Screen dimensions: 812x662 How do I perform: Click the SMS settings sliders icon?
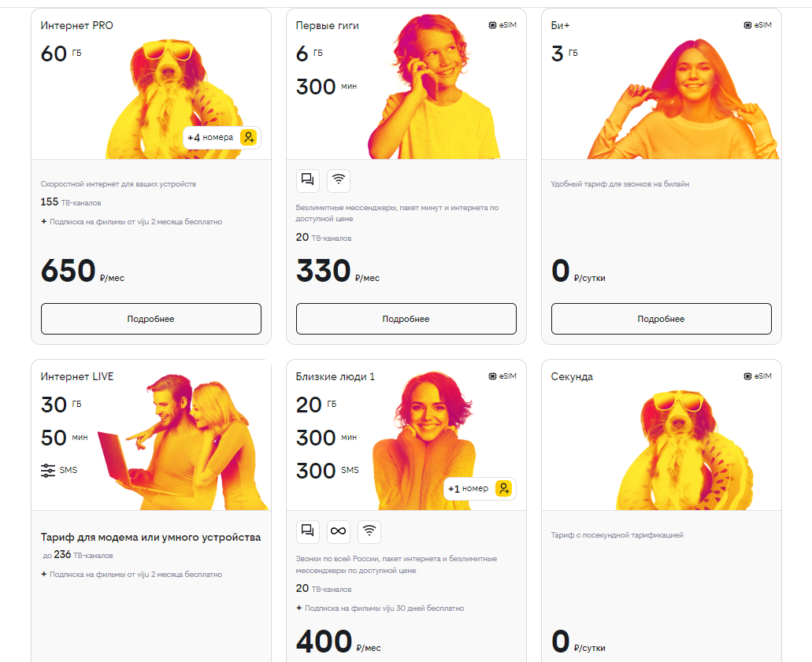click(48, 470)
